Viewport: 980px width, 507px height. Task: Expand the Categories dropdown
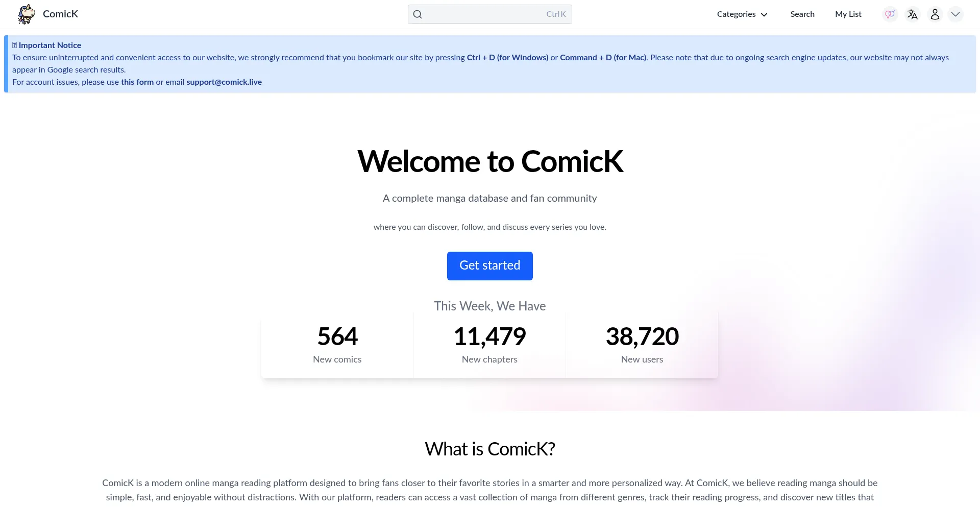pos(742,14)
